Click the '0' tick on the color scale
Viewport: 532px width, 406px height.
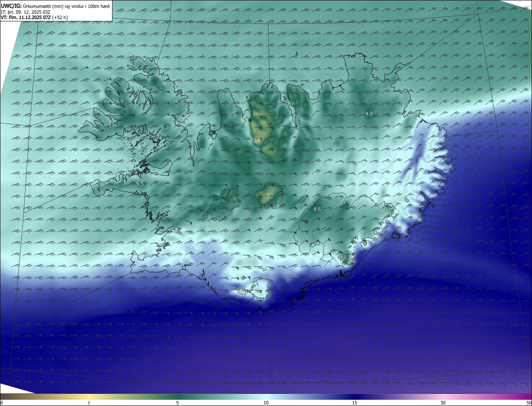[x=1, y=403]
